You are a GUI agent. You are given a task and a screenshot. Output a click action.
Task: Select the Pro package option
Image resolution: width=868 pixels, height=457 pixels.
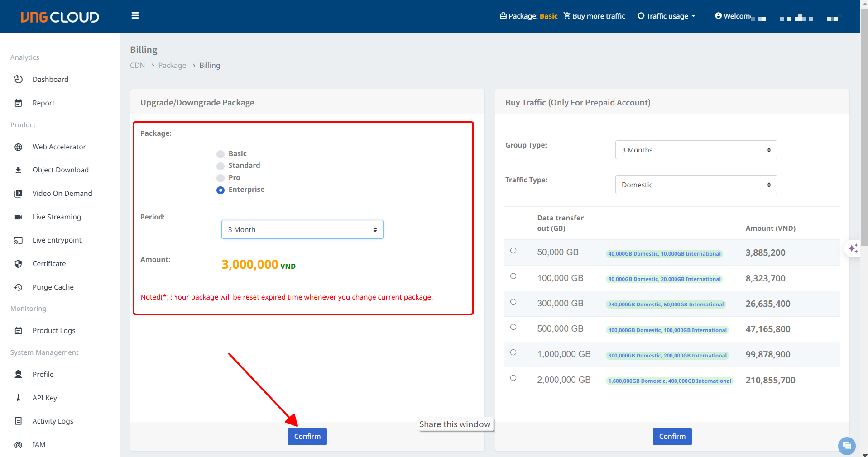tap(221, 178)
